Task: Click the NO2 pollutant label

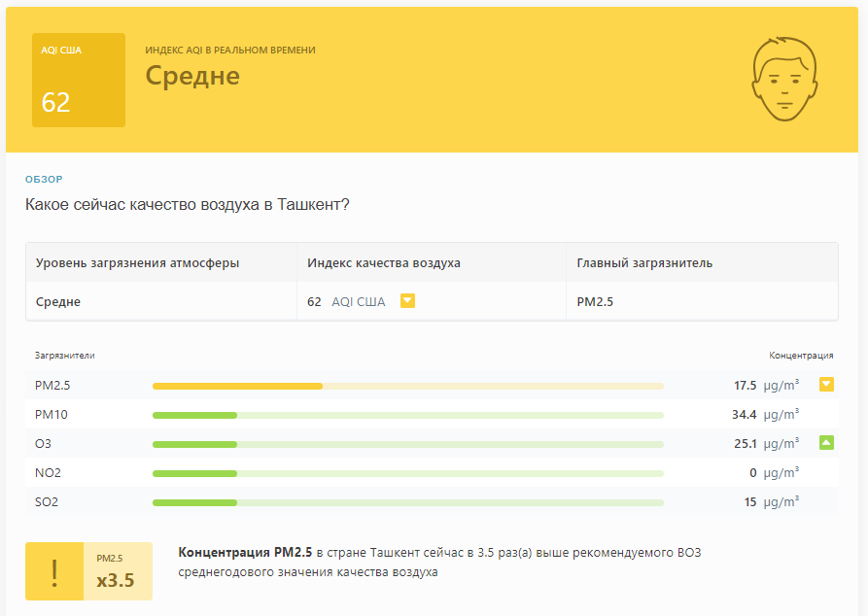Action: coord(49,472)
